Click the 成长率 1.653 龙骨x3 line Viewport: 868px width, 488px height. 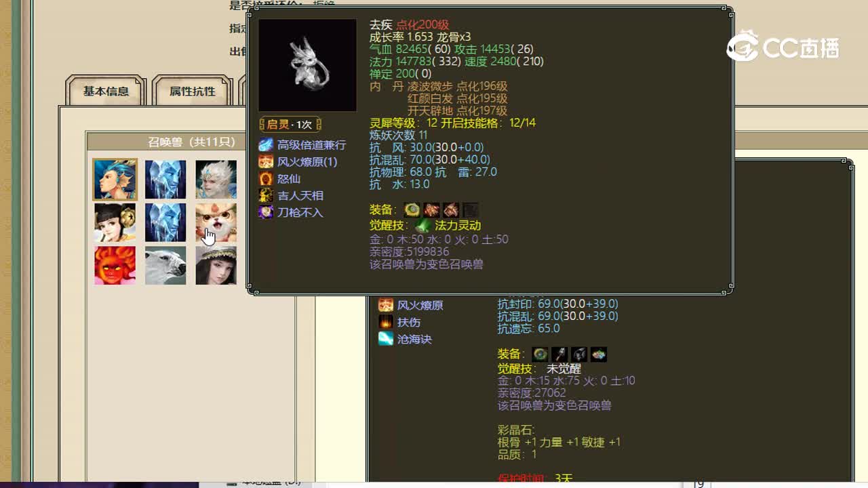click(420, 37)
